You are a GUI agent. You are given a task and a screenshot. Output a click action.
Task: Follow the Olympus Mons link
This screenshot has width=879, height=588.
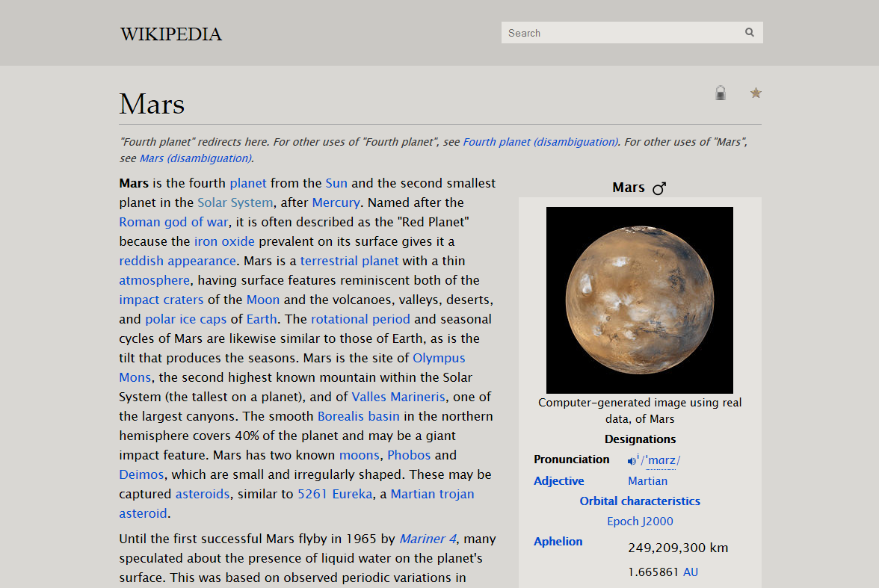click(x=439, y=358)
